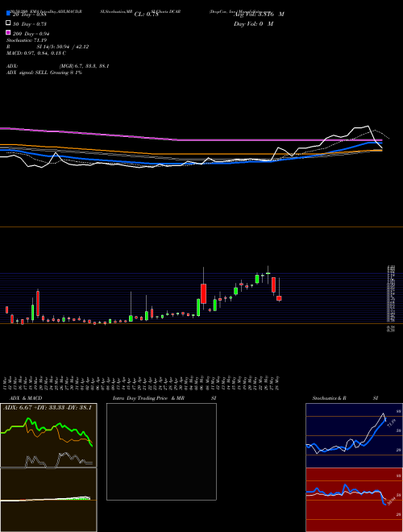Click the 'ADX & MACD' panel title
Image resolution: width=403 pixels, height=532 pixels.
[26, 398]
